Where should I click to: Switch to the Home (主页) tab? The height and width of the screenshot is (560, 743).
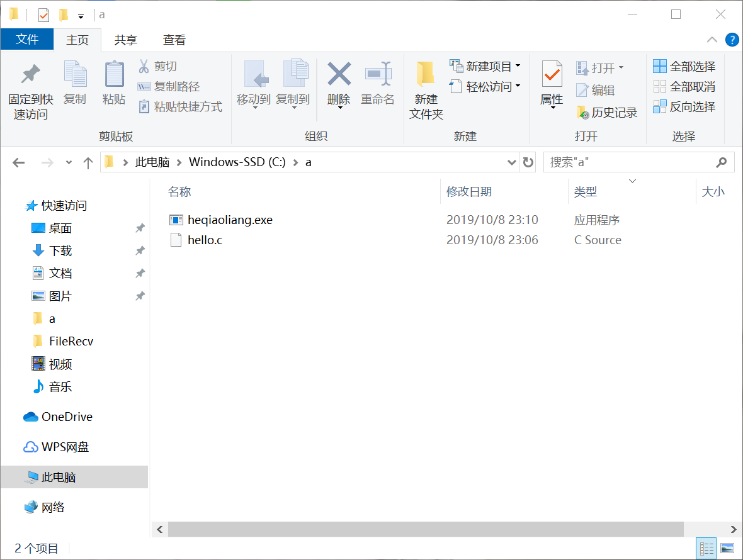[77, 40]
